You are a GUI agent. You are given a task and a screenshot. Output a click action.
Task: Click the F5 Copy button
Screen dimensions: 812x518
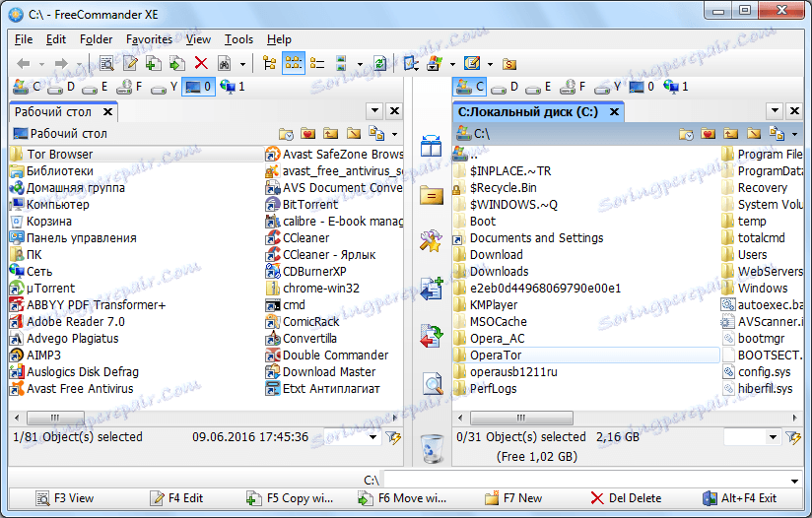pos(290,498)
